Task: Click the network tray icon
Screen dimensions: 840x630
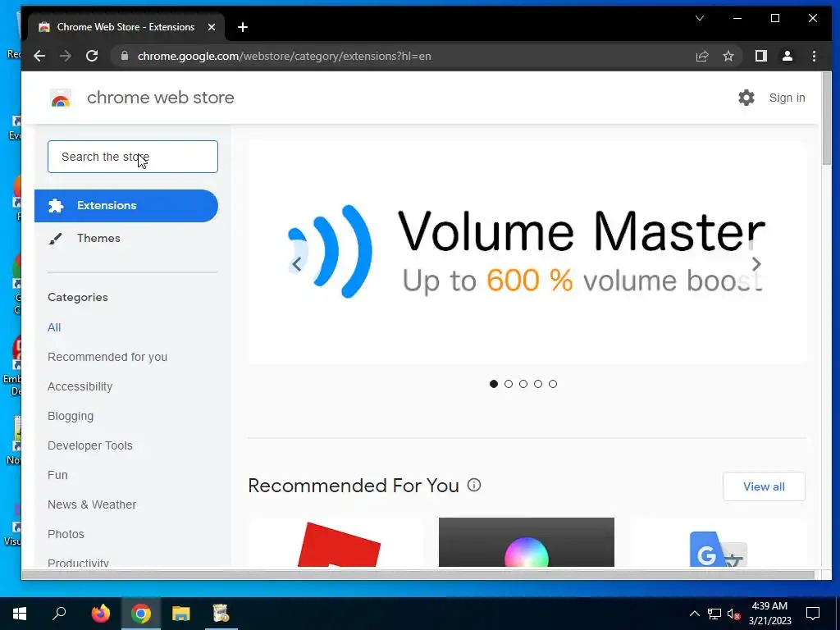Action: point(714,614)
